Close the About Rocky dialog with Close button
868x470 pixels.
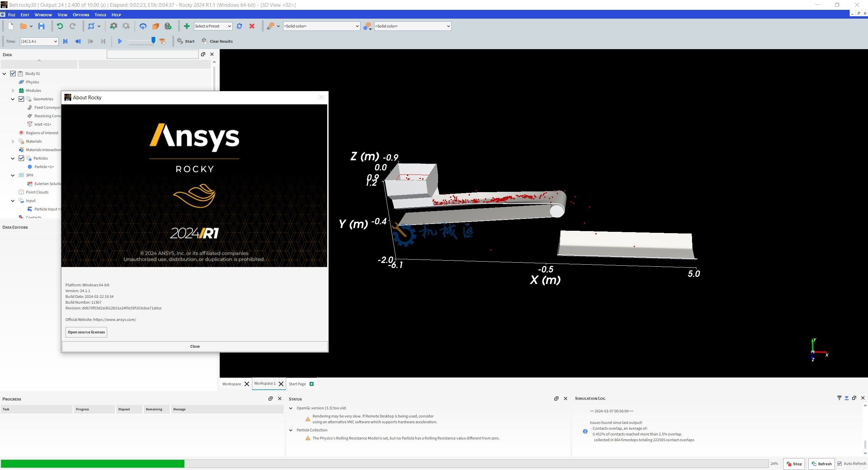(x=195, y=346)
